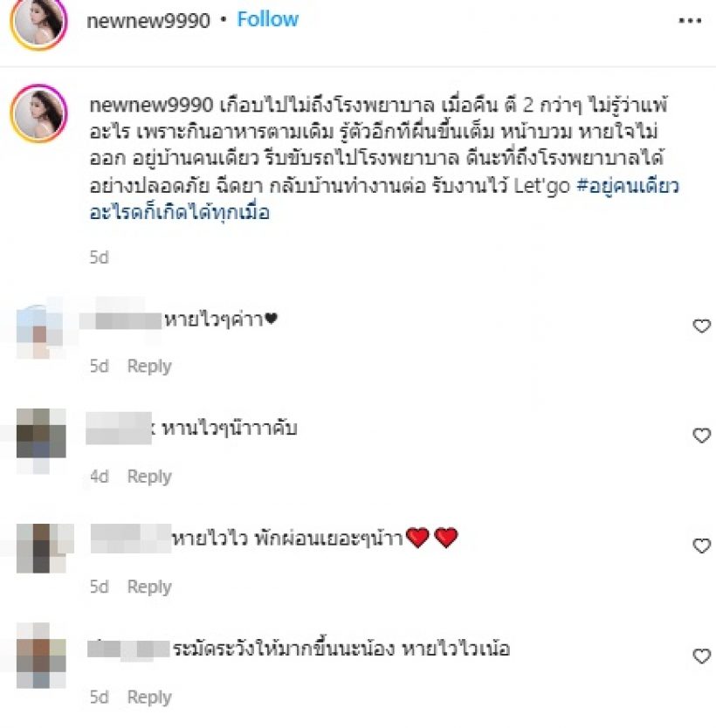Click the Follow link next to newnew9990
The width and height of the screenshot is (716, 728).
tap(267, 19)
